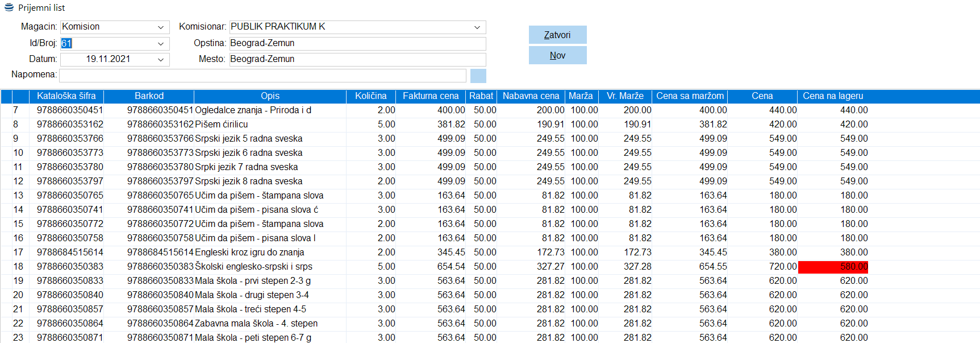This screenshot has height=343, width=980.
Task: Click the Opis column header
Action: pos(270,96)
